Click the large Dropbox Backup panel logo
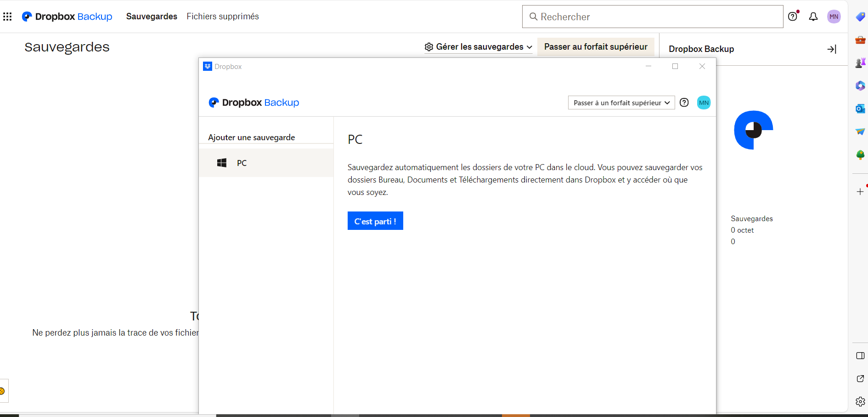Screen dimensions: 868x417 point(754,130)
